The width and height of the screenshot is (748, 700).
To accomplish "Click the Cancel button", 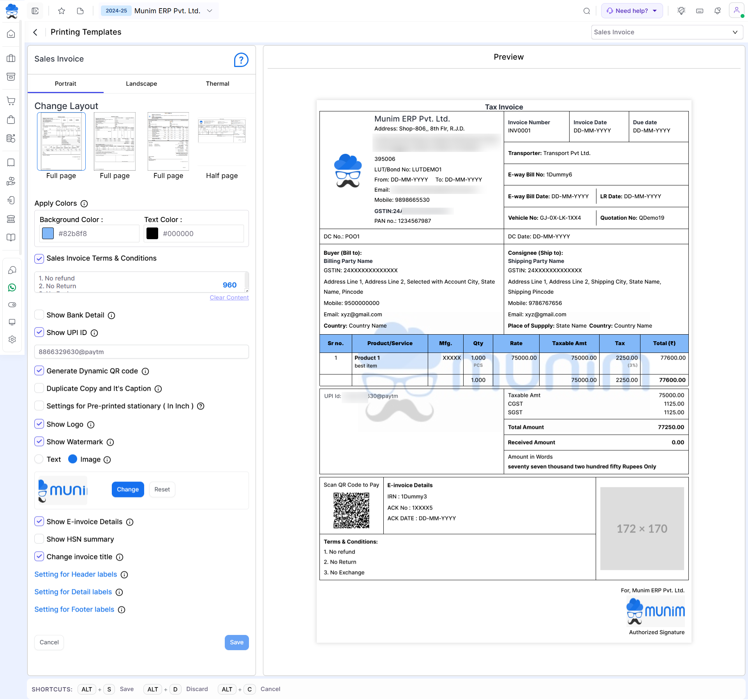I will 49,643.
